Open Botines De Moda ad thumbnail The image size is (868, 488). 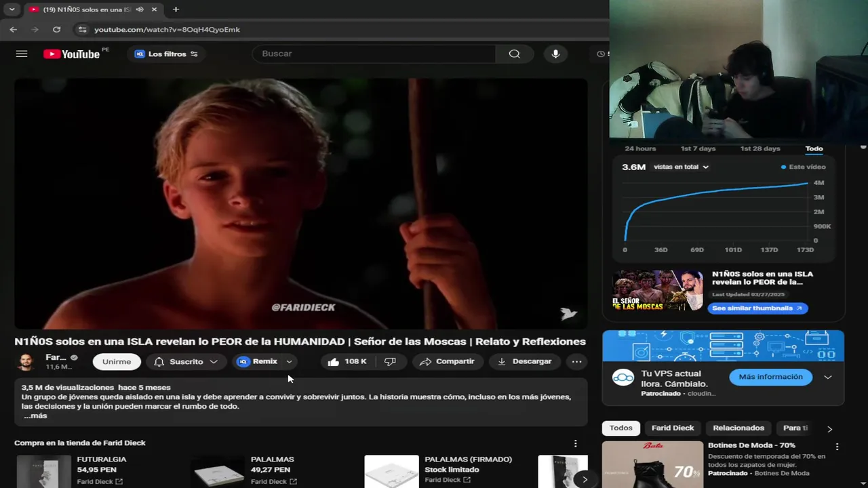[652, 465]
